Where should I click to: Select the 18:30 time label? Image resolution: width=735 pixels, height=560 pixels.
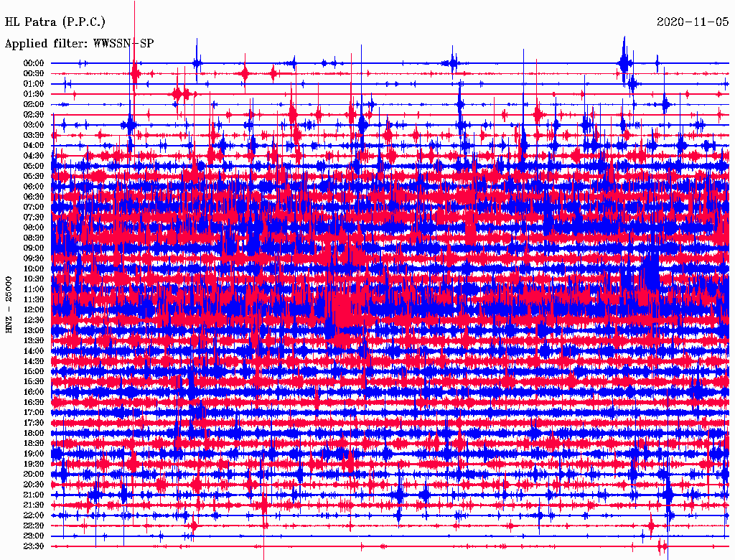click(x=34, y=444)
